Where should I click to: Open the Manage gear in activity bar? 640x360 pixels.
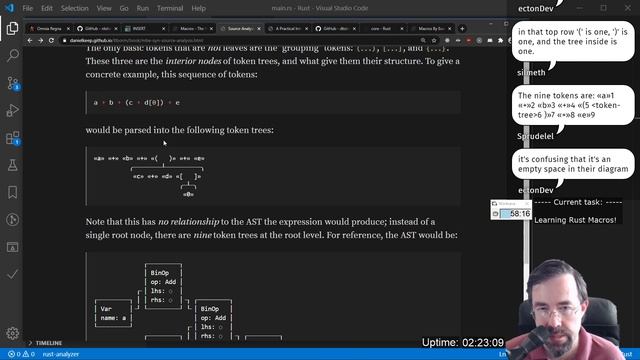click(x=12, y=333)
